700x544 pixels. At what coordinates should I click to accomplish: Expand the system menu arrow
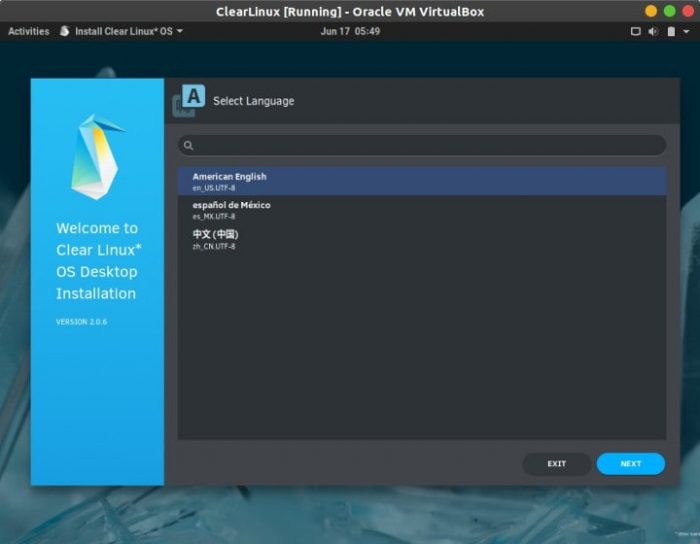coord(686,31)
